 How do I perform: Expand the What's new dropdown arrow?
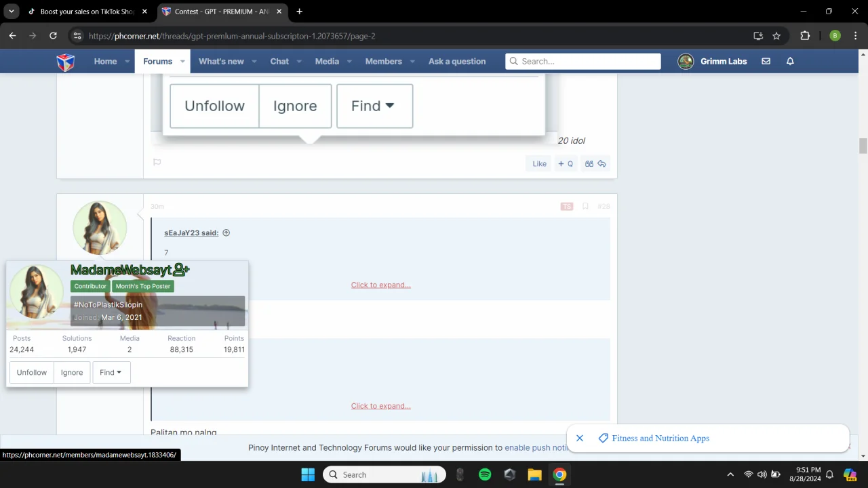[x=254, y=62]
